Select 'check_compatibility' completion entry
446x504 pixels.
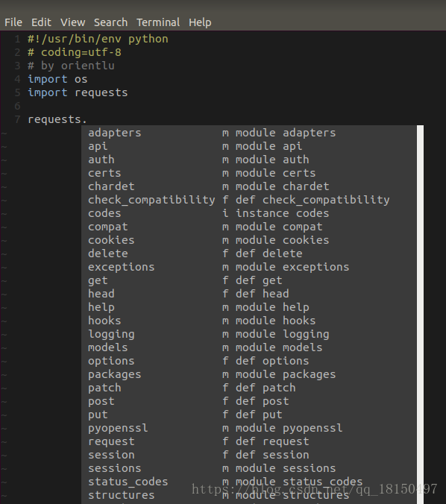coord(249,200)
